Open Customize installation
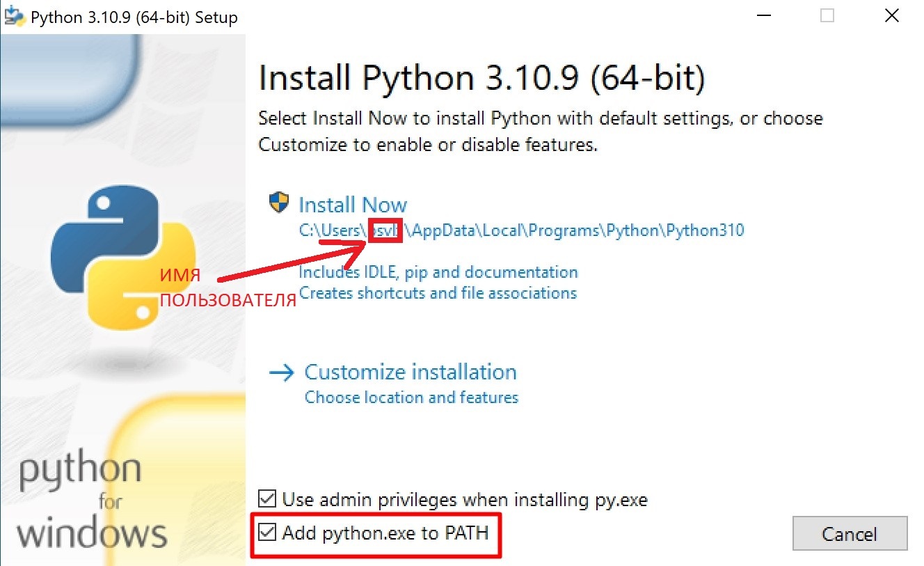The height and width of the screenshot is (566, 924). [411, 372]
